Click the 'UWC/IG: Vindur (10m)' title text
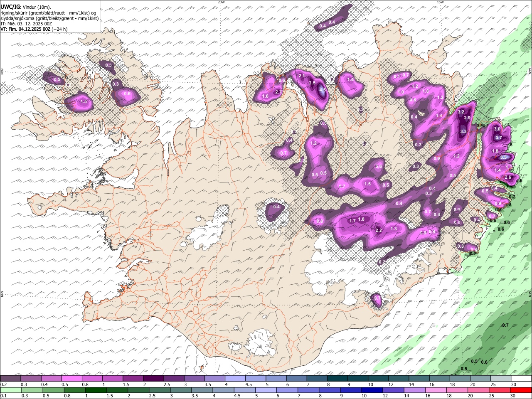Image resolution: width=532 pixels, height=399 pixels. [x=25, y=7]
